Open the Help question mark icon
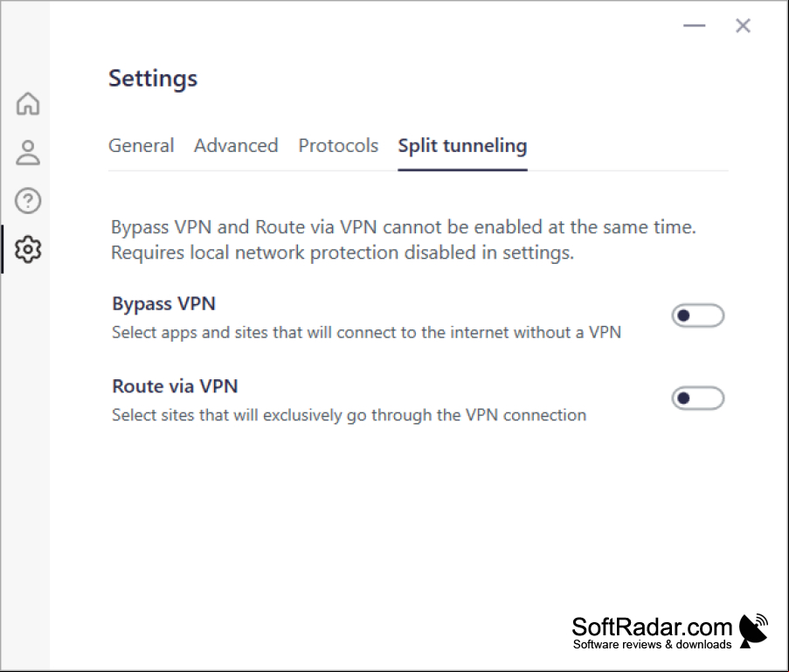This screenshot has width=789, height=672. (x=28, y=201)
